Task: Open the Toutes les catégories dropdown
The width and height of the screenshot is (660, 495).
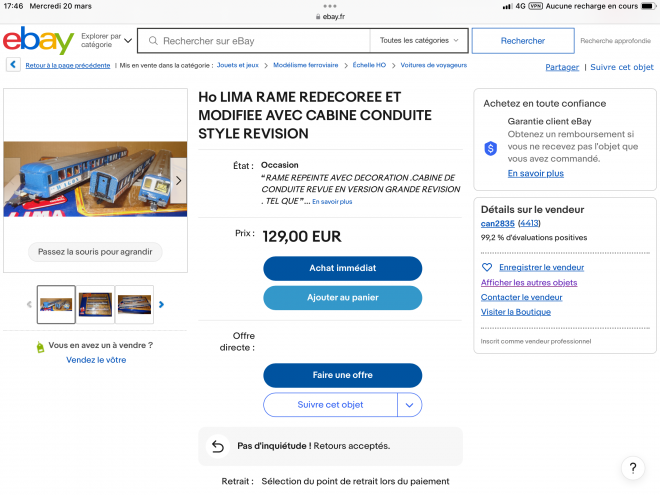Action: pos(419,40)
